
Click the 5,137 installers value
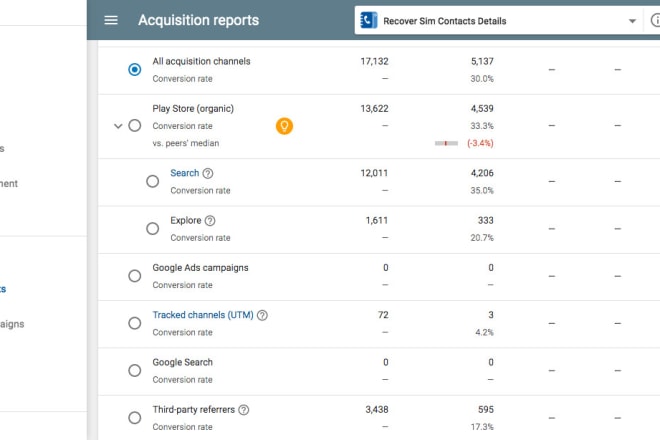(x=482, y=61)
